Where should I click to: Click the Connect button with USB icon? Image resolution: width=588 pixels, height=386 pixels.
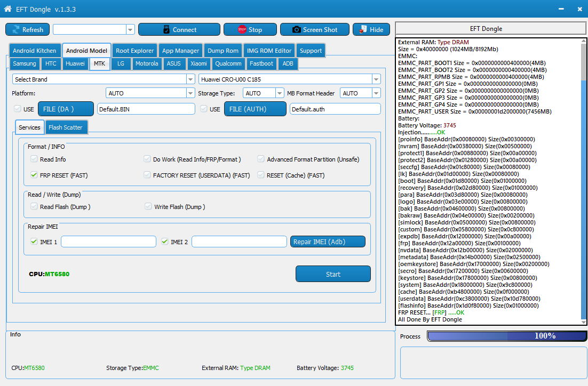click(x=179, y=30)
